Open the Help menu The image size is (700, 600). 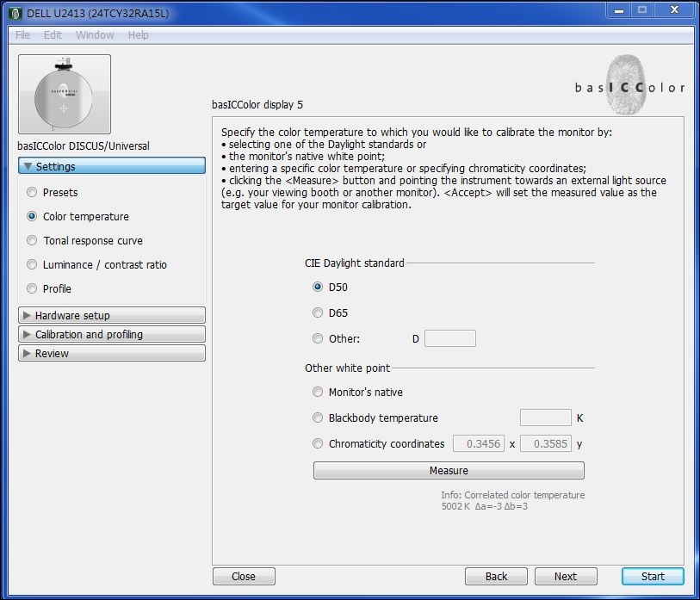[x=139, y=34]
